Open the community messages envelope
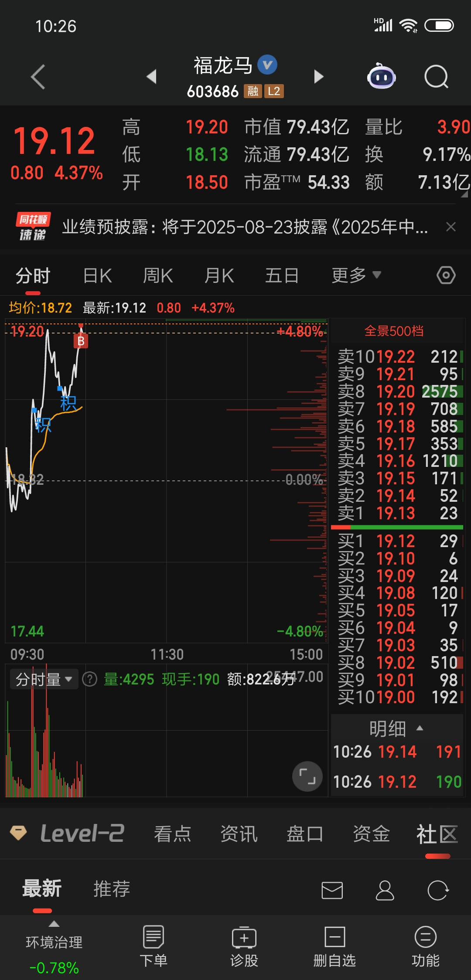The width and height of the screenshot is (471, 980). point(332,890)
